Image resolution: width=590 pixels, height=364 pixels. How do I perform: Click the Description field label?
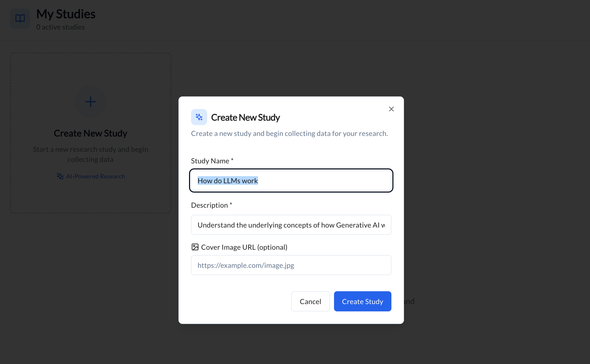click(x=209, y=205)
